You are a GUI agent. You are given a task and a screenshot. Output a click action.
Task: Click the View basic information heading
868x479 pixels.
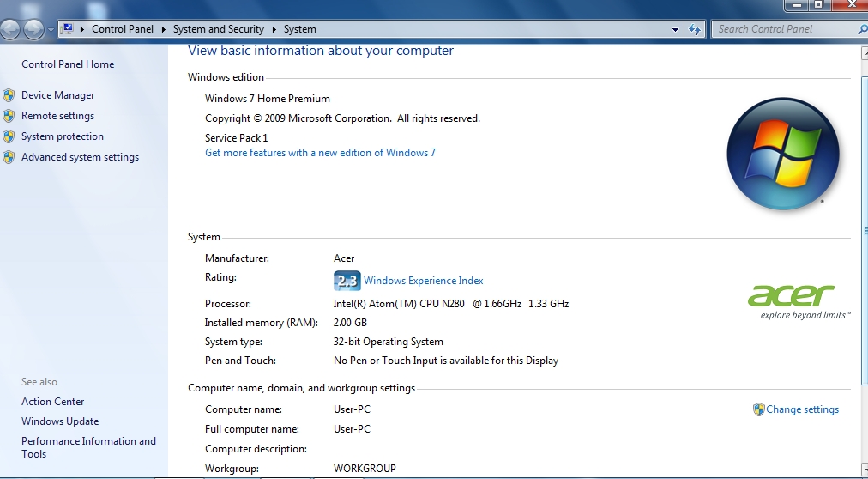pos(321,51)
